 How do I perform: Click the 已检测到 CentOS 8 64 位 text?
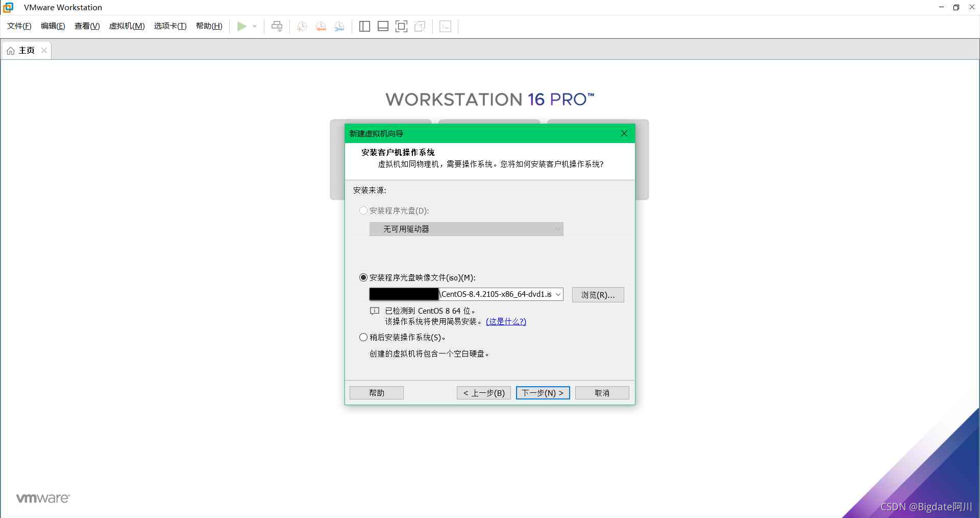(430, 311)
